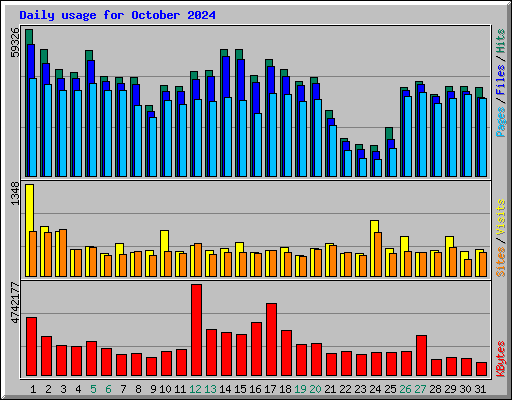Select the orange sites bar for day 3
512x400 pixels.
(x=63, y=253)
